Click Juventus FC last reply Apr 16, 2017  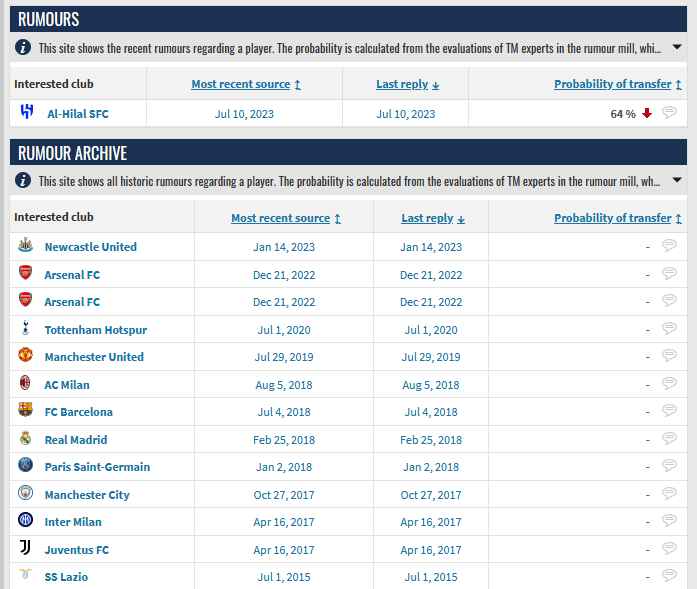431,550
